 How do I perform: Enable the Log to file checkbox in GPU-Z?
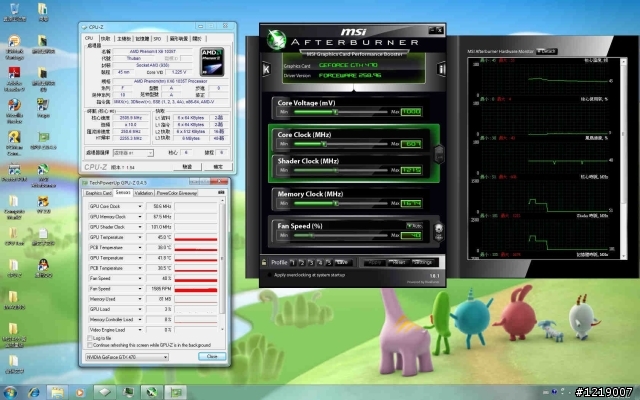point(90,338)
